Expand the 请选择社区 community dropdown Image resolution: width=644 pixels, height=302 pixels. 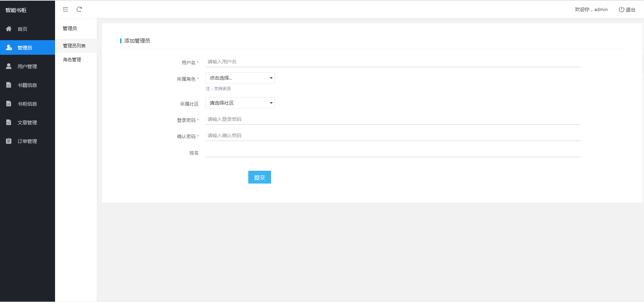[240, 103]
